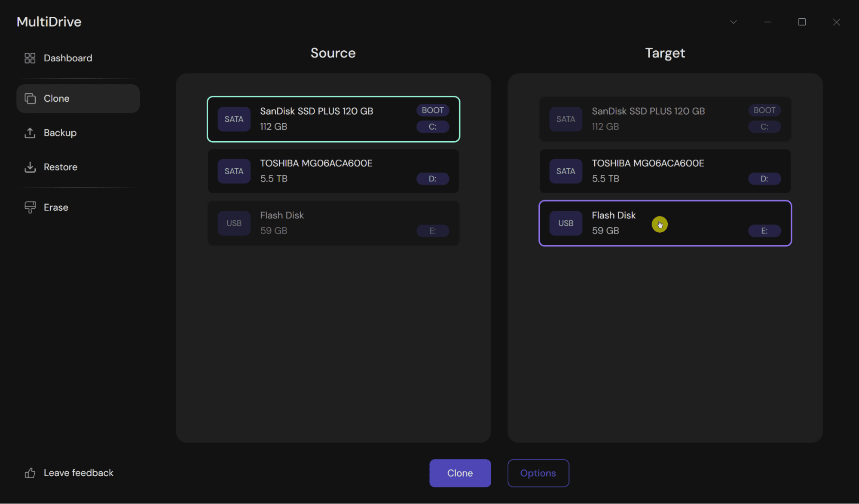Click C: label on source SanDisk drive

[433, 127]
